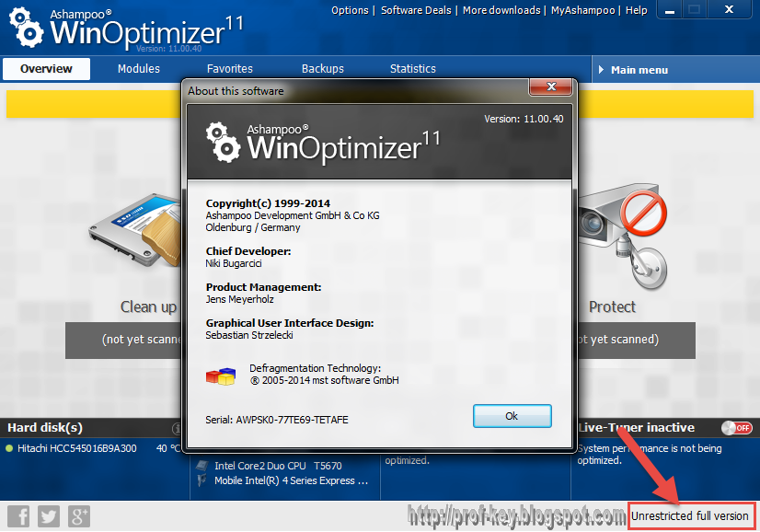Switch to the Overview tab

pyautogui.click(x=46, y=69)
